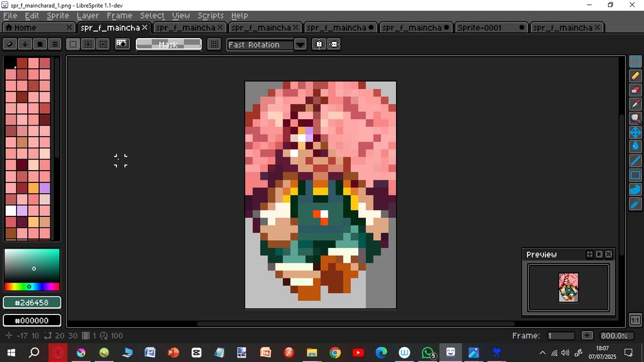Screen dimensions: 644x362
Task: Click the rotation dropdown arrow
Action: tap(300, 44)
